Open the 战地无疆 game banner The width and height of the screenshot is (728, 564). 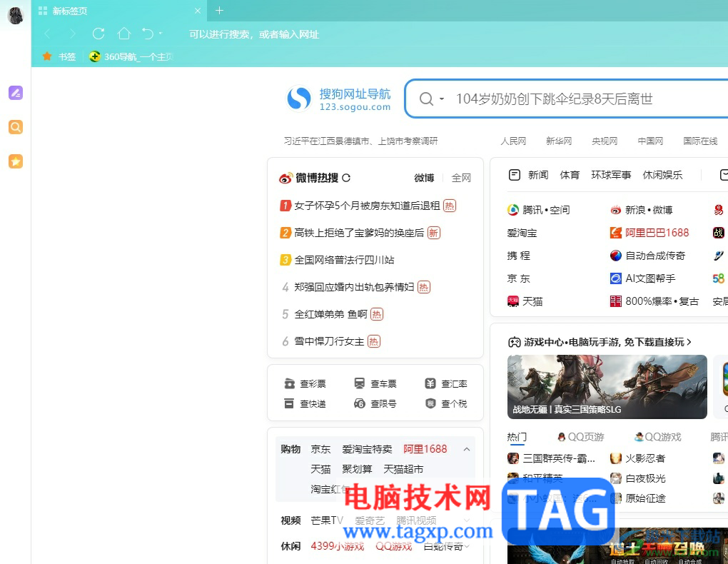click(x=607, y=386)
